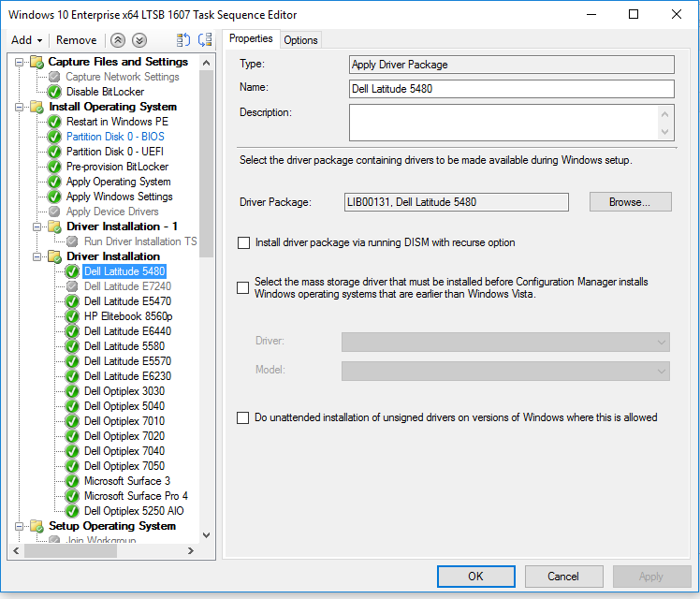Click grey disabled icon beside Capture Network Settings
Screen dimensions: 700x599
(54, 77)
